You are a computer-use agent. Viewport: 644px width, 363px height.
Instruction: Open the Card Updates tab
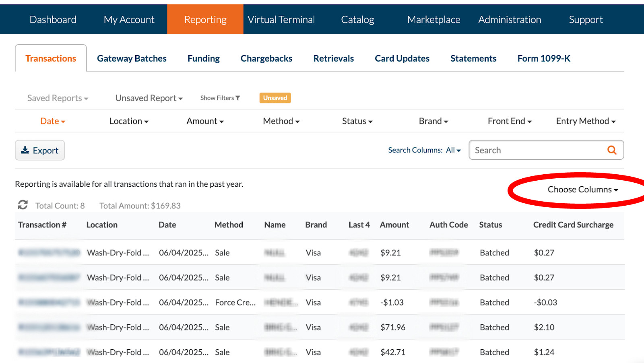coord(402,58)
